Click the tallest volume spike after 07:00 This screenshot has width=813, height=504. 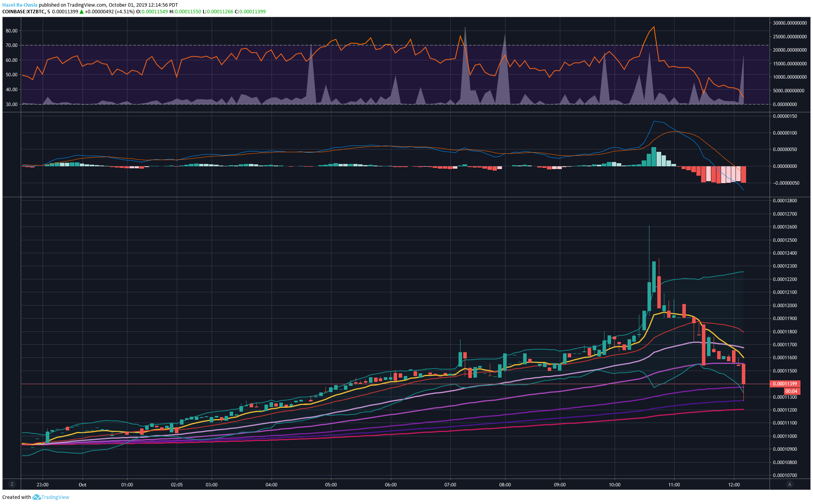click(x=465, y=65)
